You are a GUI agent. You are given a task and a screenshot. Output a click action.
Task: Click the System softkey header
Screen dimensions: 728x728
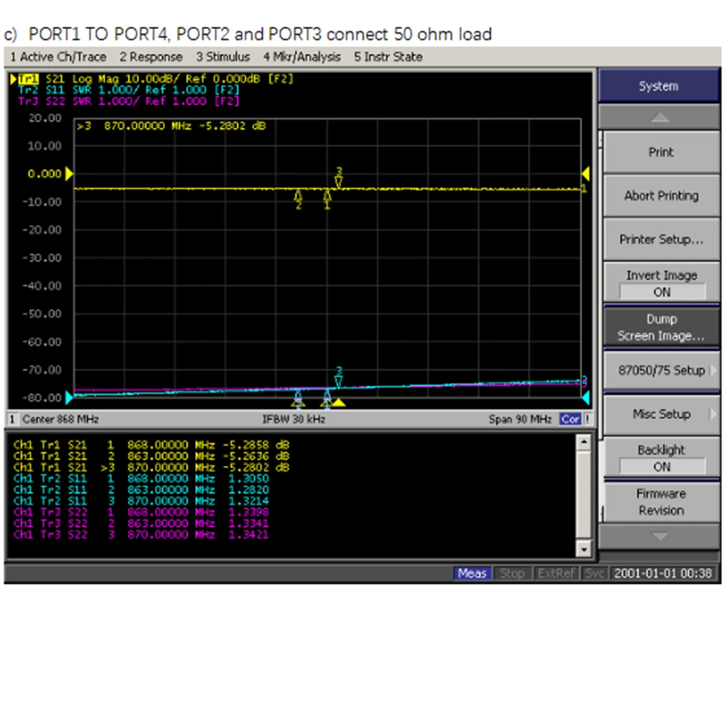(659, 86)
